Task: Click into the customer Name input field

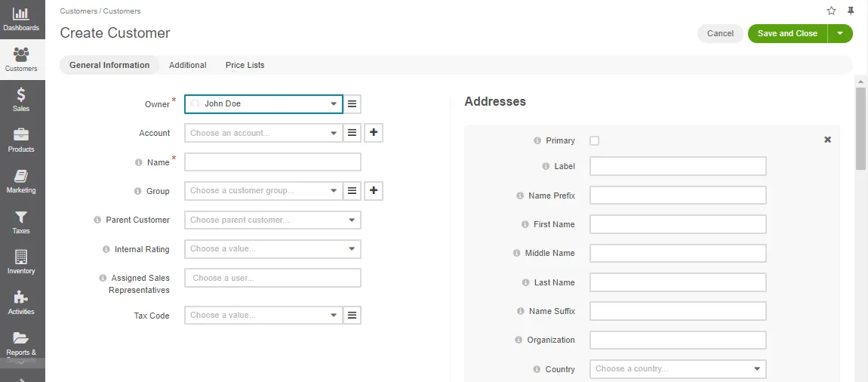Action: 272,162
